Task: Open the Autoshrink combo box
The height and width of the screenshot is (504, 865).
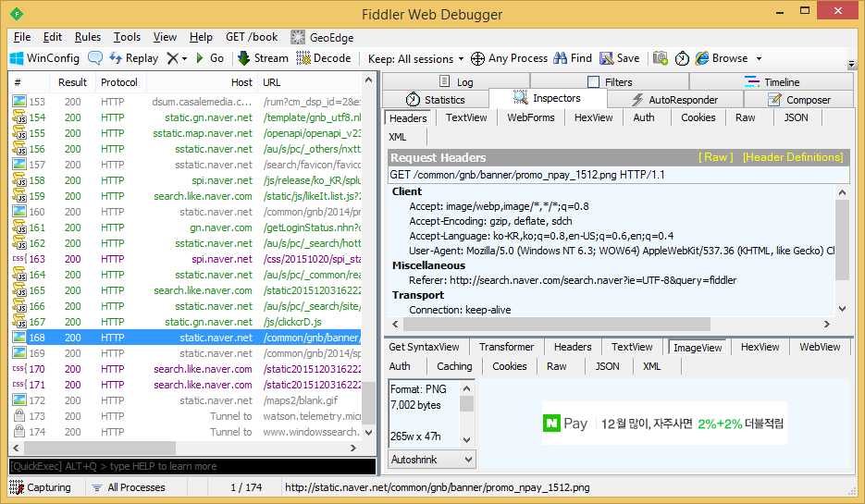Action: [x=432, y=460]
